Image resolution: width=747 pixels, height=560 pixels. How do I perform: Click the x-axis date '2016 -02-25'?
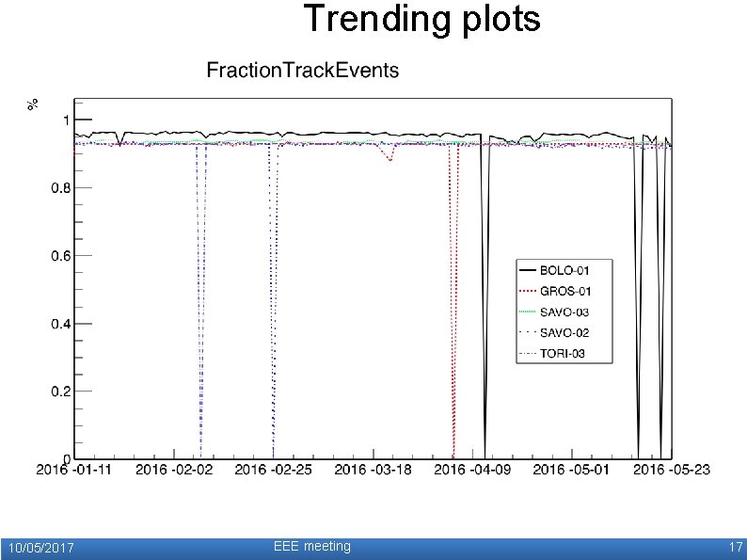274,470
